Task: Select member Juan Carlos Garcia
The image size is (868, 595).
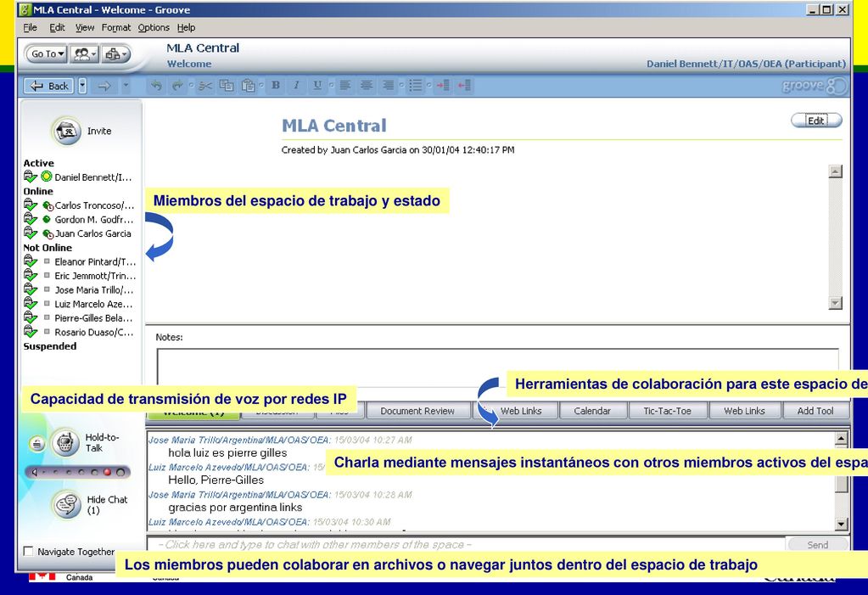Action: [92, 233]
